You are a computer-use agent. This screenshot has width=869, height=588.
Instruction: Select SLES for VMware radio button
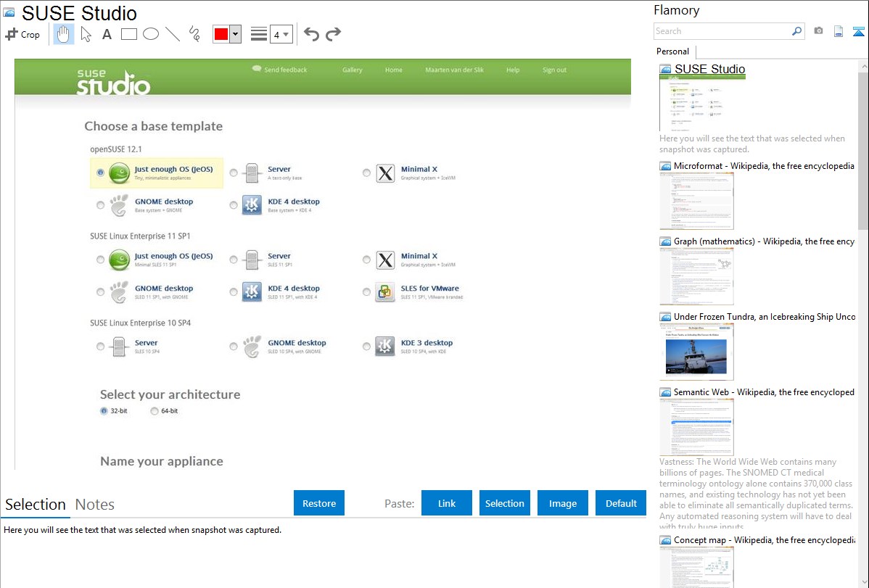click(x=366, y=292)
